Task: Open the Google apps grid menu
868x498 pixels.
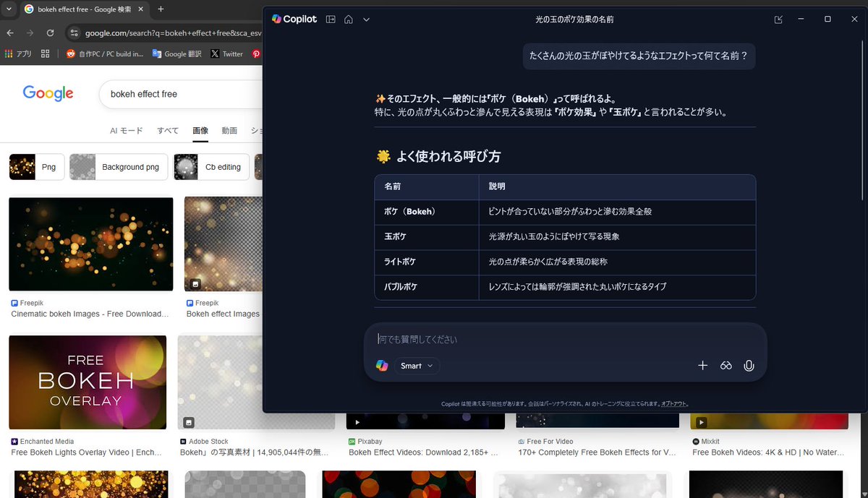Action: point(44,53)
